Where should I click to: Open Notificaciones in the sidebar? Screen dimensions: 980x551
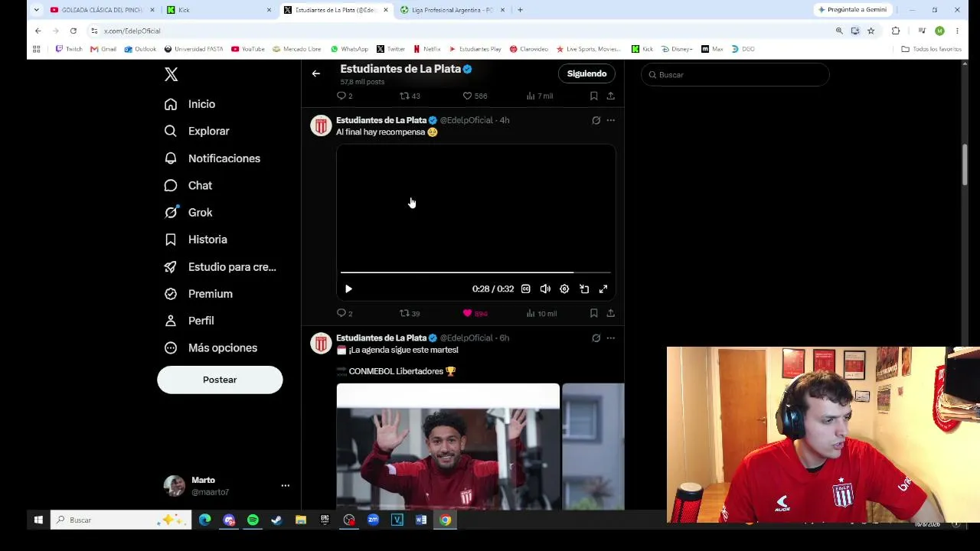(x=213, y=158)
